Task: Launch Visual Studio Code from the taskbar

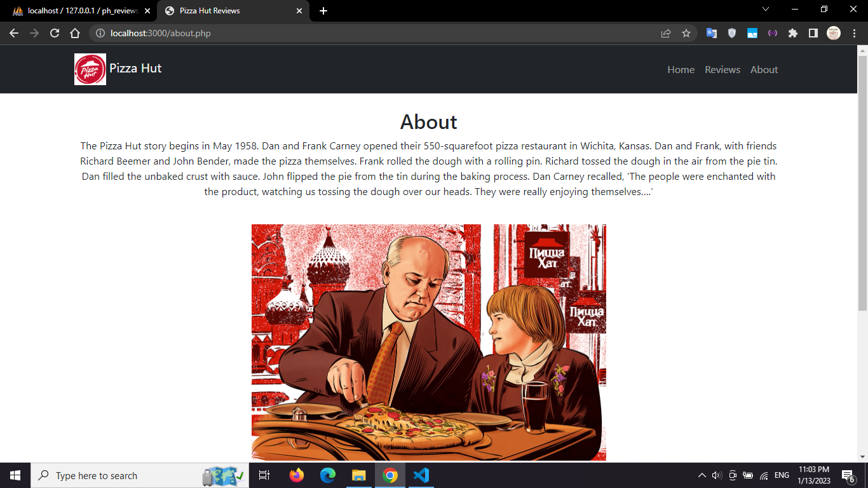Action: (x=421, y=475)
